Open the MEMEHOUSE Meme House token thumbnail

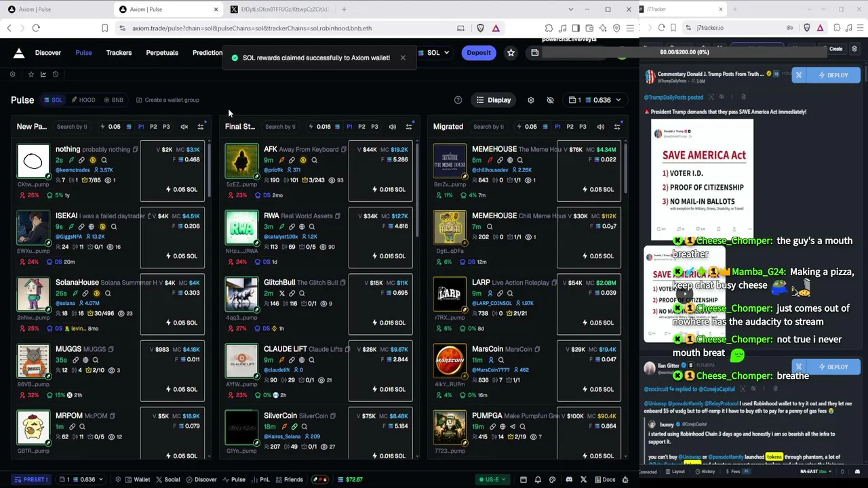[450, 161]
